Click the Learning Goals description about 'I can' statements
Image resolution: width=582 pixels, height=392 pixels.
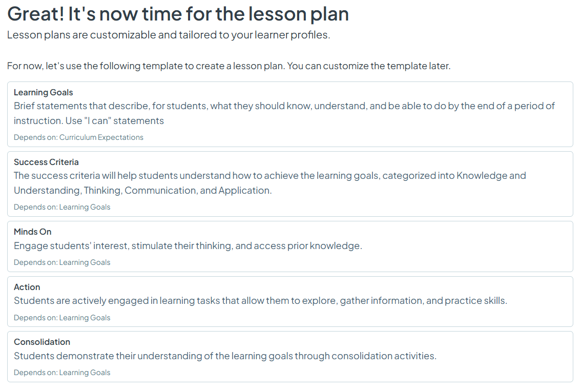[x=284, y=113]
